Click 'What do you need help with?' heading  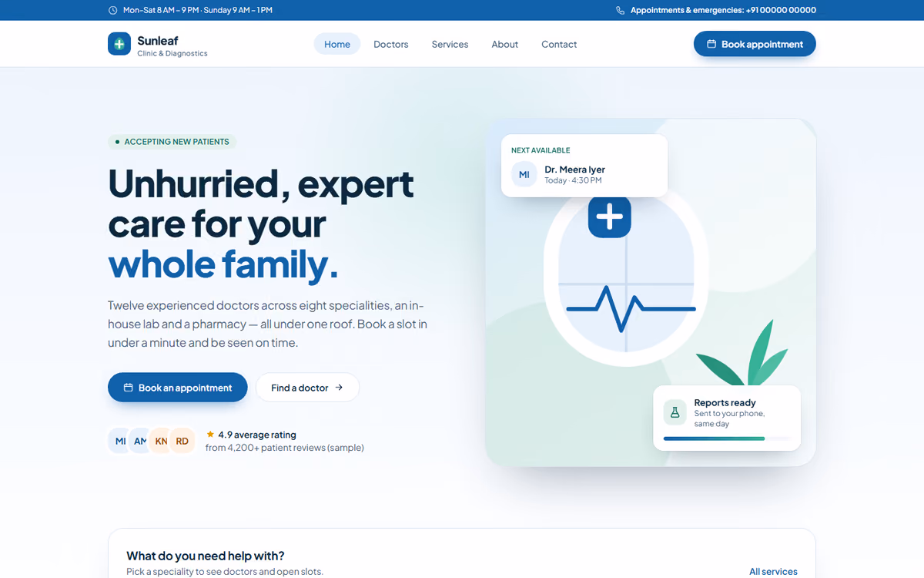coord(206,556)
